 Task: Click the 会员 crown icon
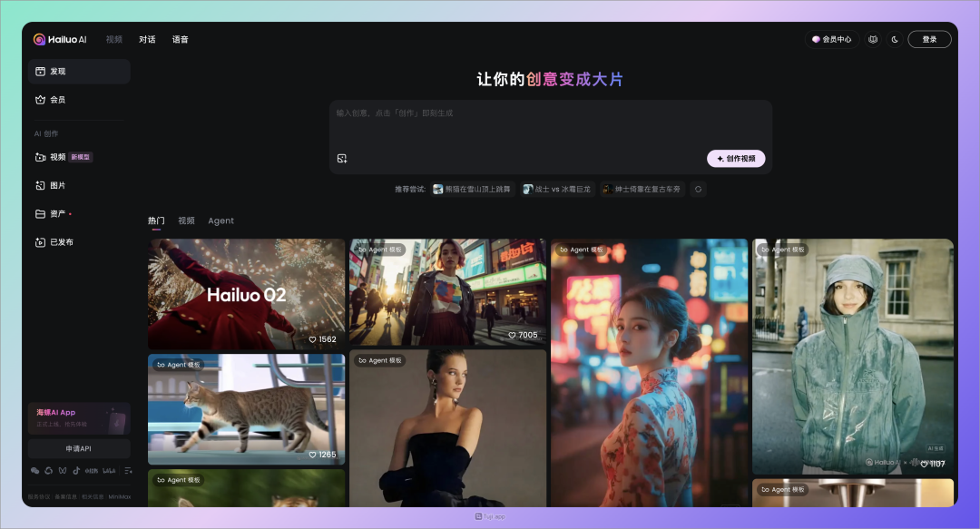tap(40, 100)
